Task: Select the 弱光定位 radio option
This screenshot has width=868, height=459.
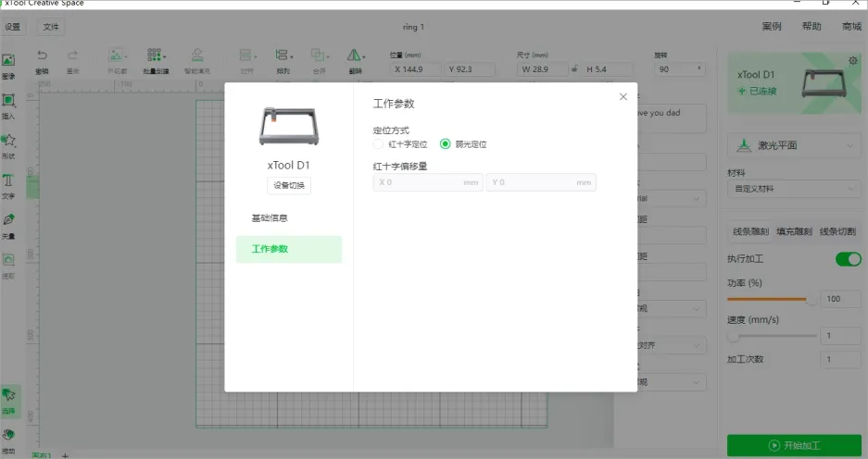Action: coord(445,143)
